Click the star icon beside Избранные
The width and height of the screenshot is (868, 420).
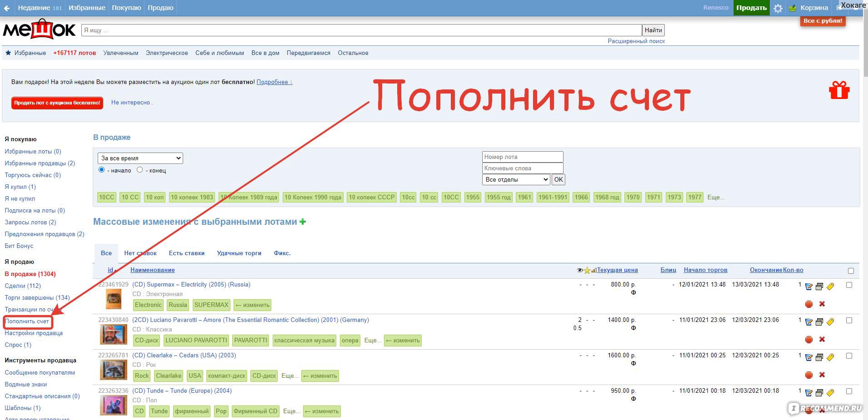tap(8, 53)
